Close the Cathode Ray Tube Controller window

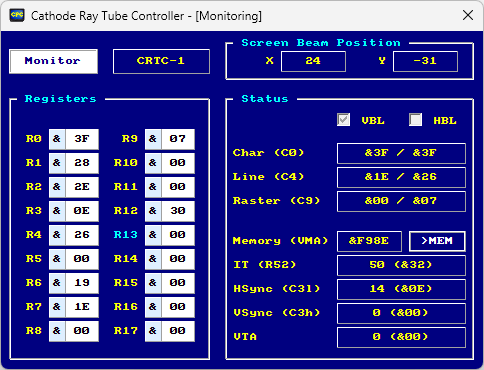click(468, 15)
